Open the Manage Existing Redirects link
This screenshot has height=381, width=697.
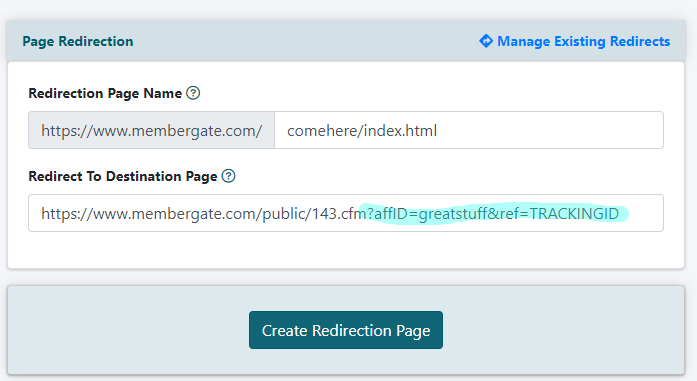click(x=583, y=41)
